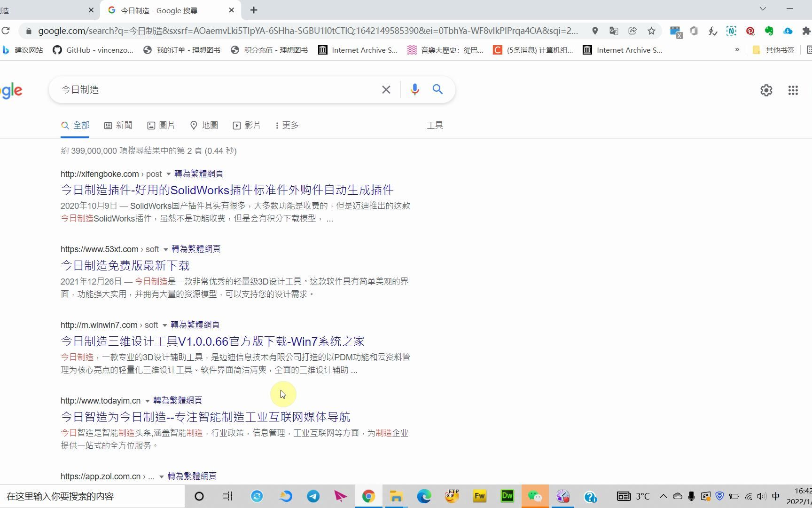Open the volume control in system tray
The height and width of the screenshot is (508, 812).
coord(762,496)
